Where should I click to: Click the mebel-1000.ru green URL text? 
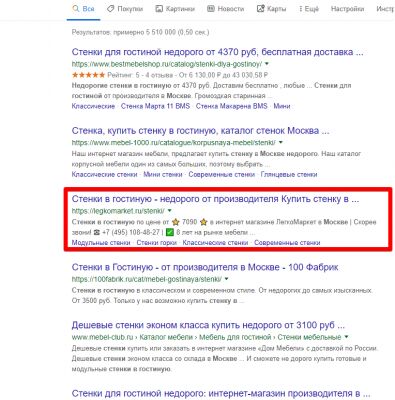pos(174,143)
